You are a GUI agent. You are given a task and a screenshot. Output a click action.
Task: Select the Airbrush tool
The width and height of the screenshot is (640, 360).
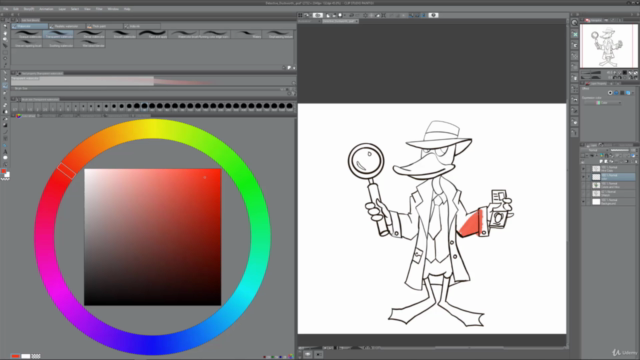pyautogui.click(x=5, y=93)
